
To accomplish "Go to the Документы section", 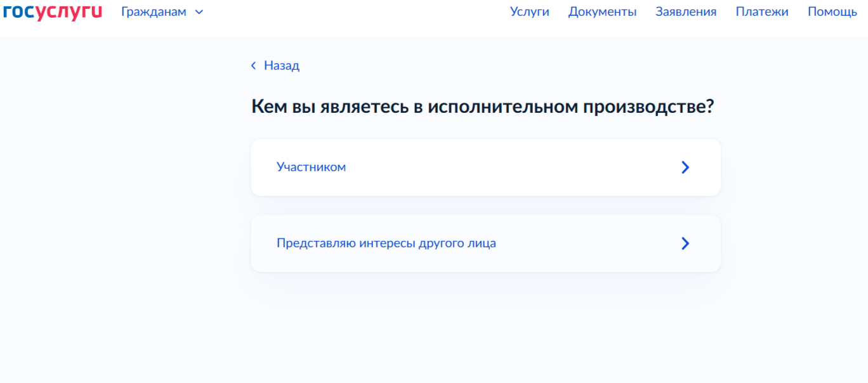I will [602, 11].
